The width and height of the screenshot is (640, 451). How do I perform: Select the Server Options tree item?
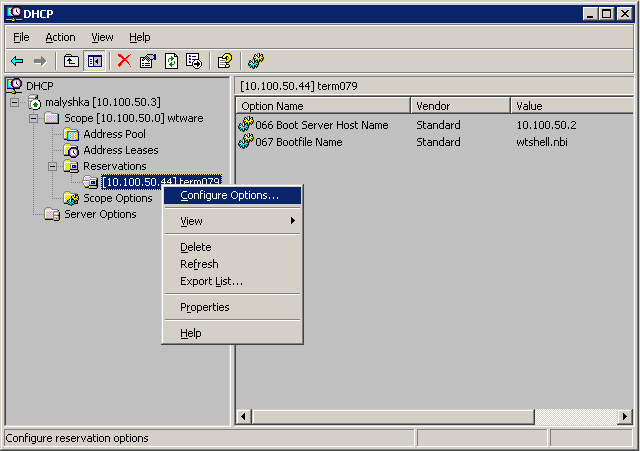point(100,214)
